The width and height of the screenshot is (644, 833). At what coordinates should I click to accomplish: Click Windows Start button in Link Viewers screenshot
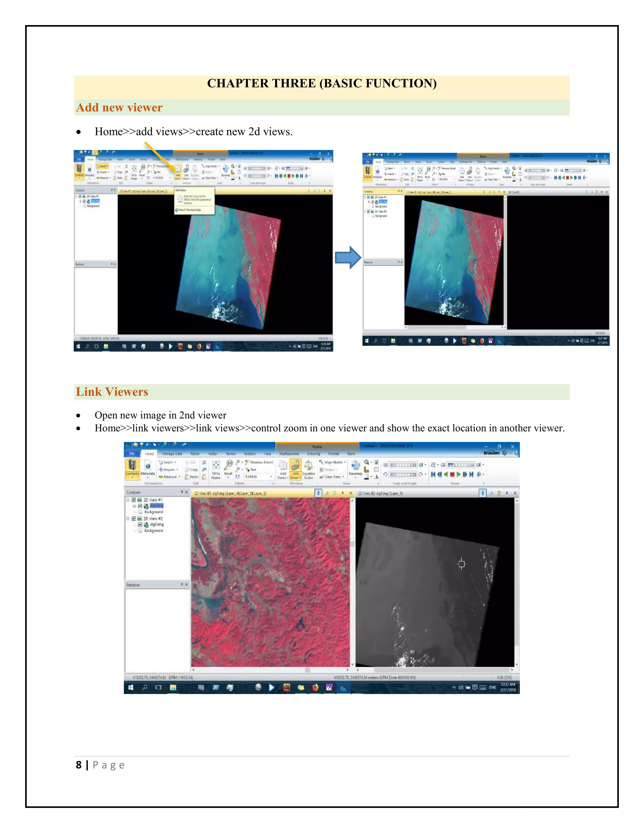[130, 687]
